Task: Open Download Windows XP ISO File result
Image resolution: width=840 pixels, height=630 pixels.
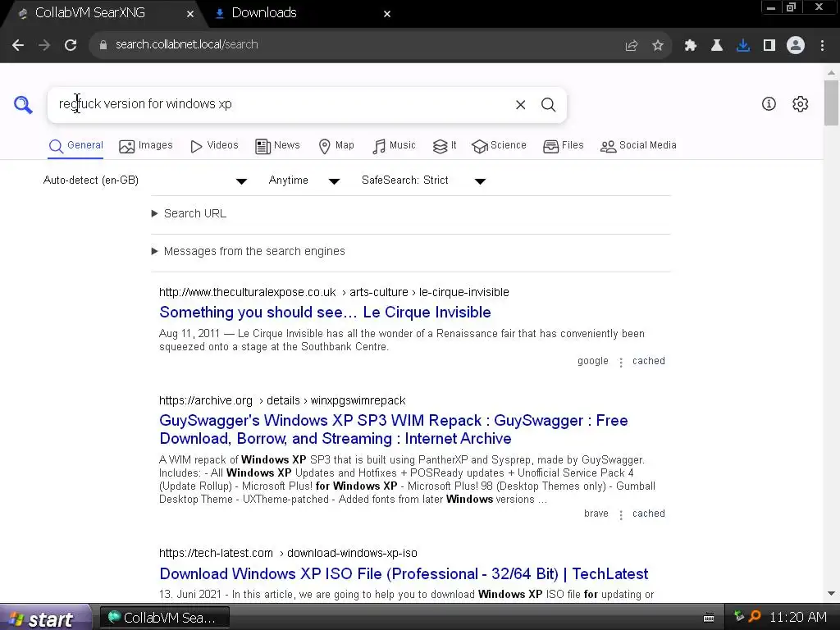Action: pyautogui.click(x=404, y=573)
